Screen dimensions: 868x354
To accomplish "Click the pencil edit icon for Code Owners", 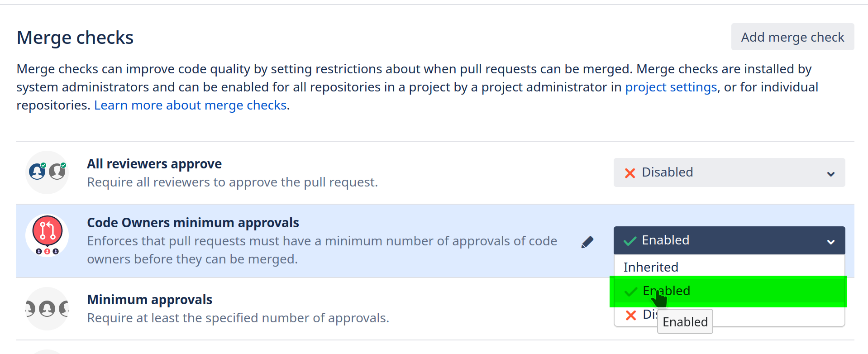I will 587,241.
